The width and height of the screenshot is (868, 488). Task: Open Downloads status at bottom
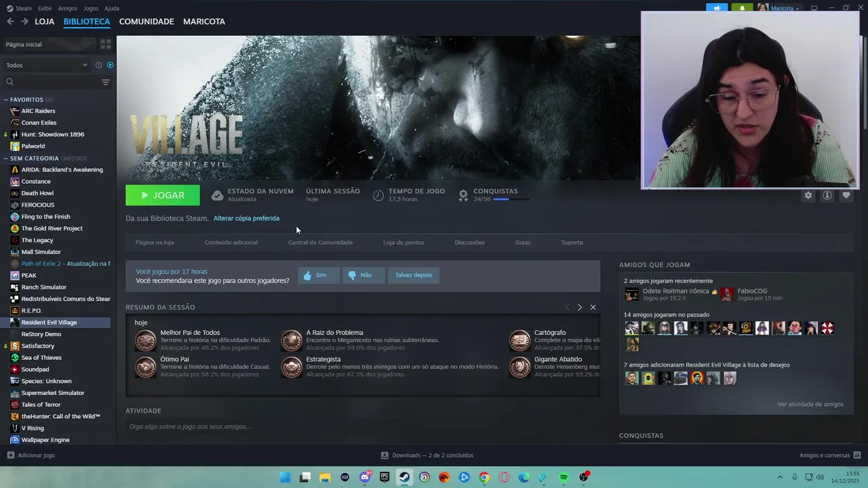(427, 455)
